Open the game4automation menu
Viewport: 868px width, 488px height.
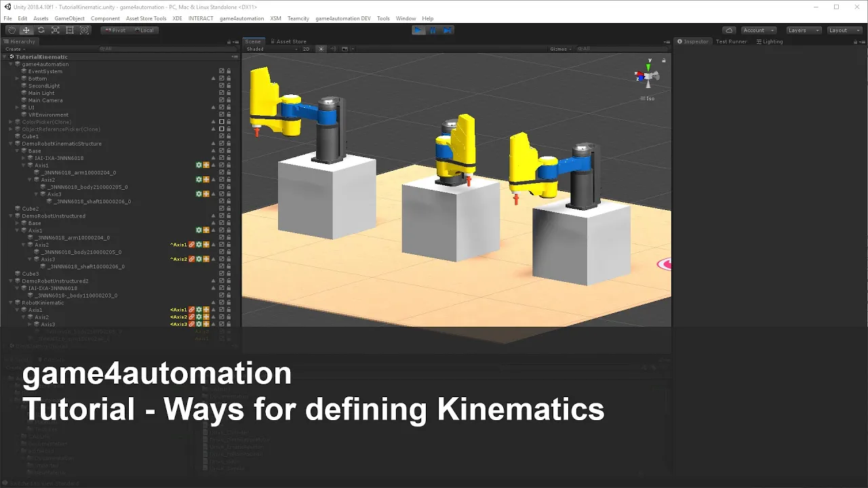tap(241, 18)
